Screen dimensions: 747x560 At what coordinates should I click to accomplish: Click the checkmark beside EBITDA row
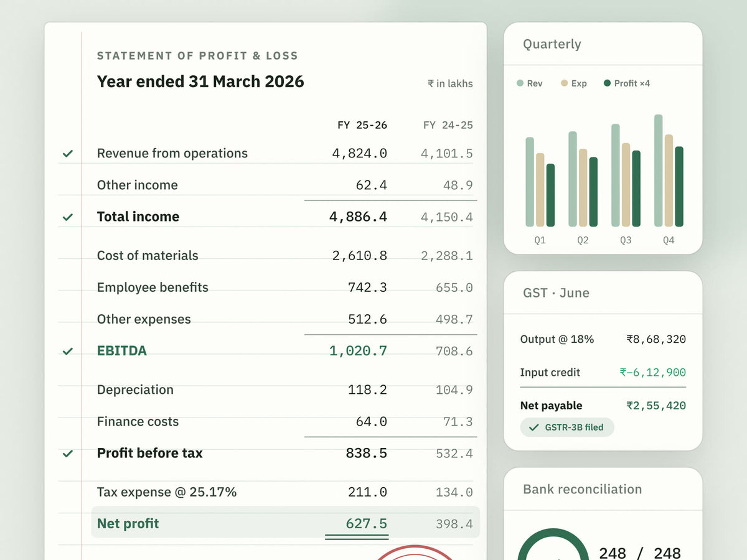click(x=68, y=351)
